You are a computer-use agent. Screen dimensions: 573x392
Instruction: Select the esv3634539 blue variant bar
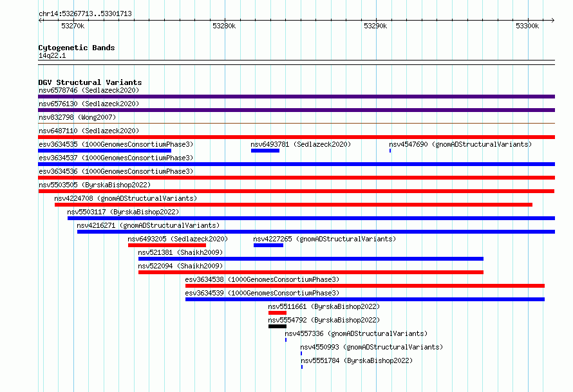(365, 299)
